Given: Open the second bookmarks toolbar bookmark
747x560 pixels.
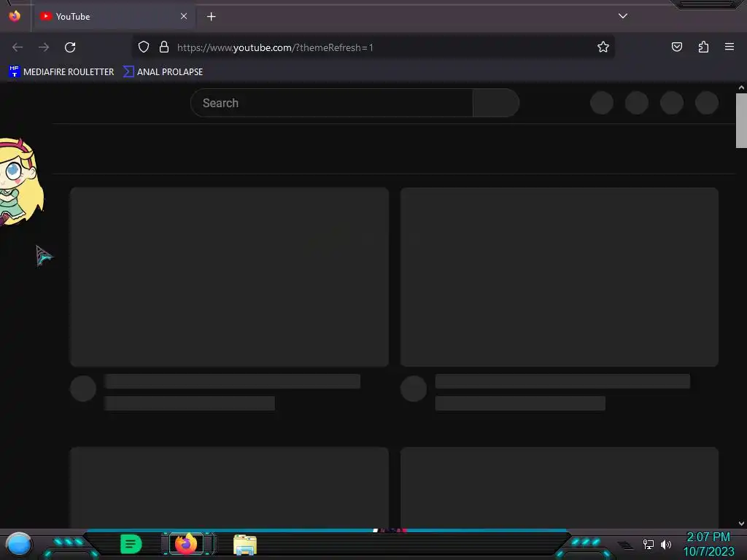Looking at the screenshot, I should tap(163, 72).
